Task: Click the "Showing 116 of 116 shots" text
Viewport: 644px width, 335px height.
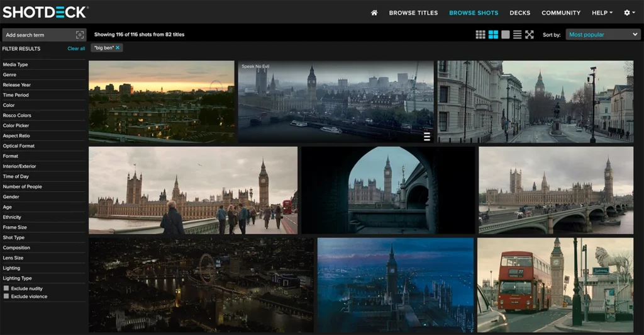Action: tap(139, 35)
